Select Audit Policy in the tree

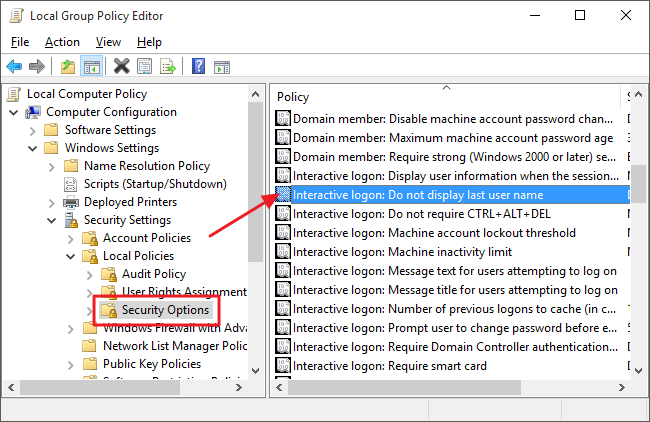click(x=153, y=274)
